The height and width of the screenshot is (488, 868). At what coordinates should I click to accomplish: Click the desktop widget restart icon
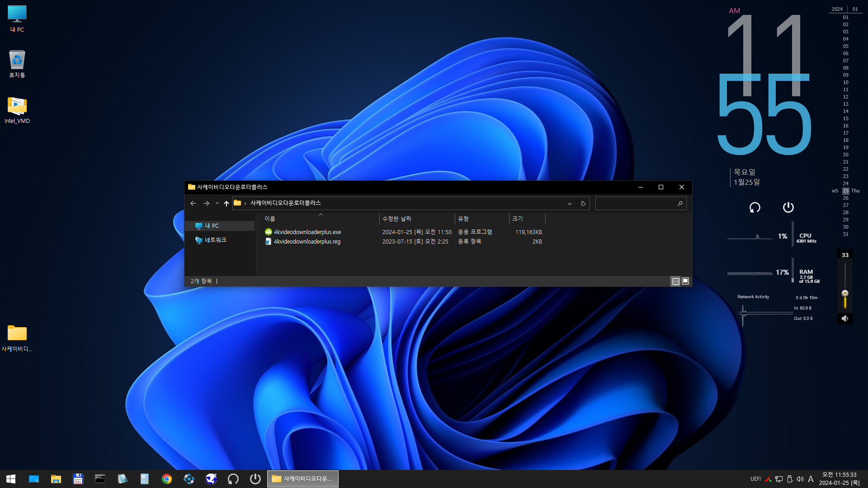[755, 207]
